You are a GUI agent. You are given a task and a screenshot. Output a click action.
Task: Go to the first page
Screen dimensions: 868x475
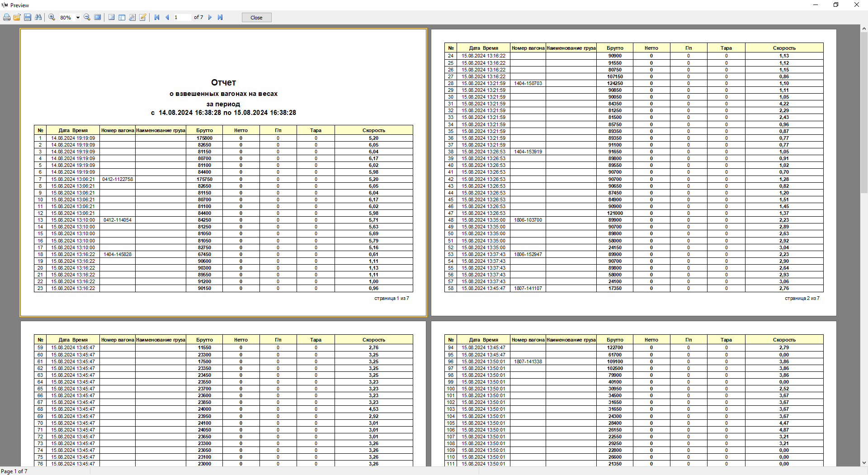(x=157, y=17)
